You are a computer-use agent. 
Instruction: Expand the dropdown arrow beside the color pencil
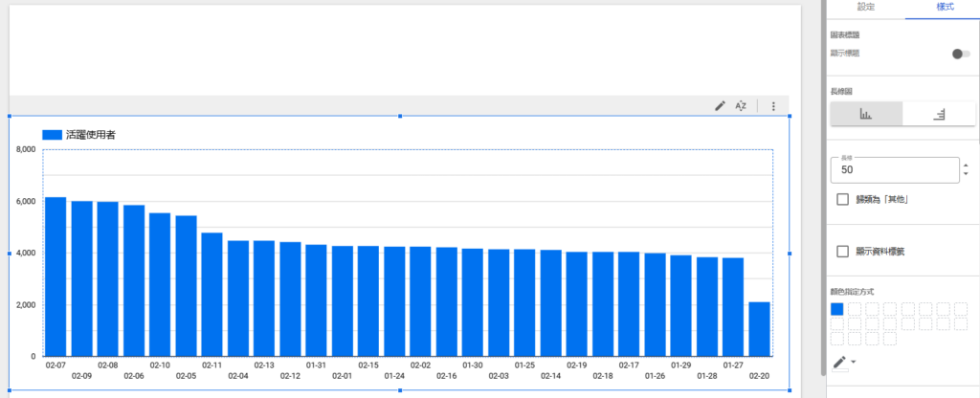854,363
